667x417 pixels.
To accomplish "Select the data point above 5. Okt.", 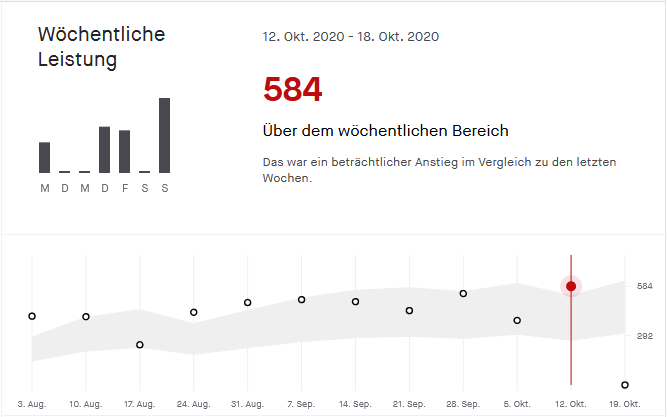I will [517, 321].
